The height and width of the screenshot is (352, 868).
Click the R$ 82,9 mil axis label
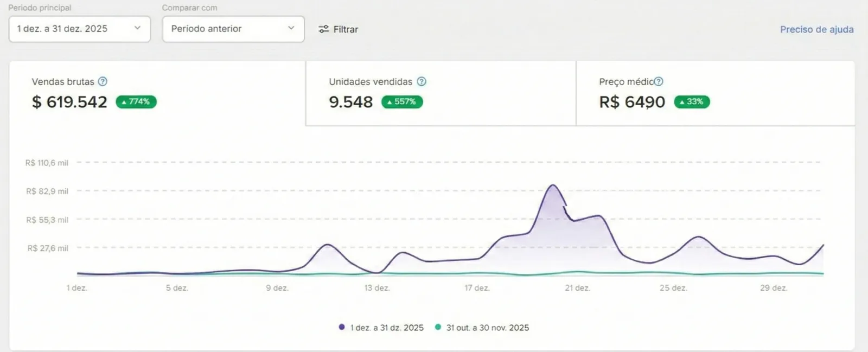click(x=47, y=191)
